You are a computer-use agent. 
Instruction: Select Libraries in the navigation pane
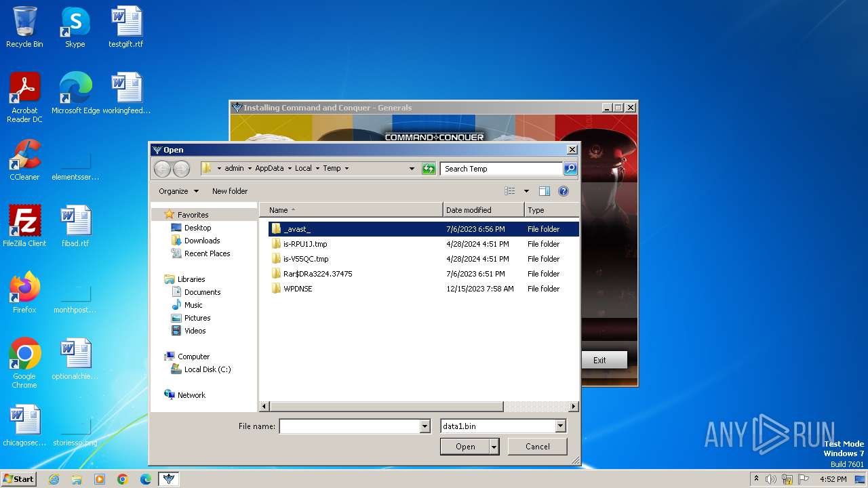pos(191,279)
